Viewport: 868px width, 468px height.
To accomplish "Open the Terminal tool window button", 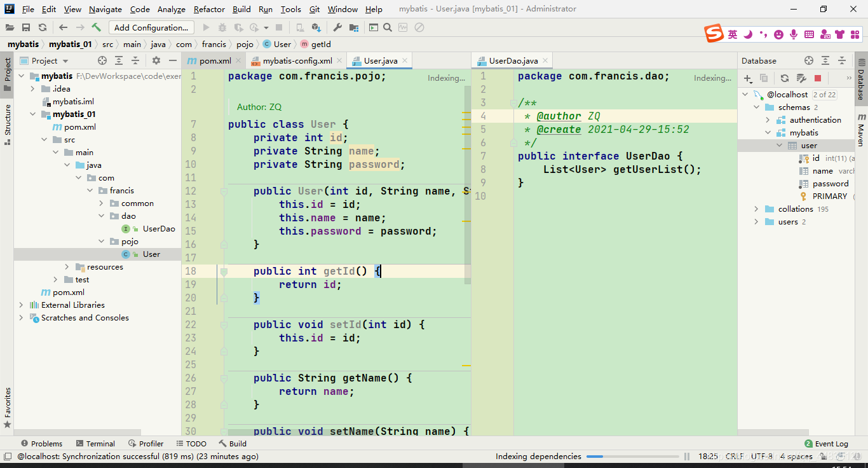I will pos(95,444).
